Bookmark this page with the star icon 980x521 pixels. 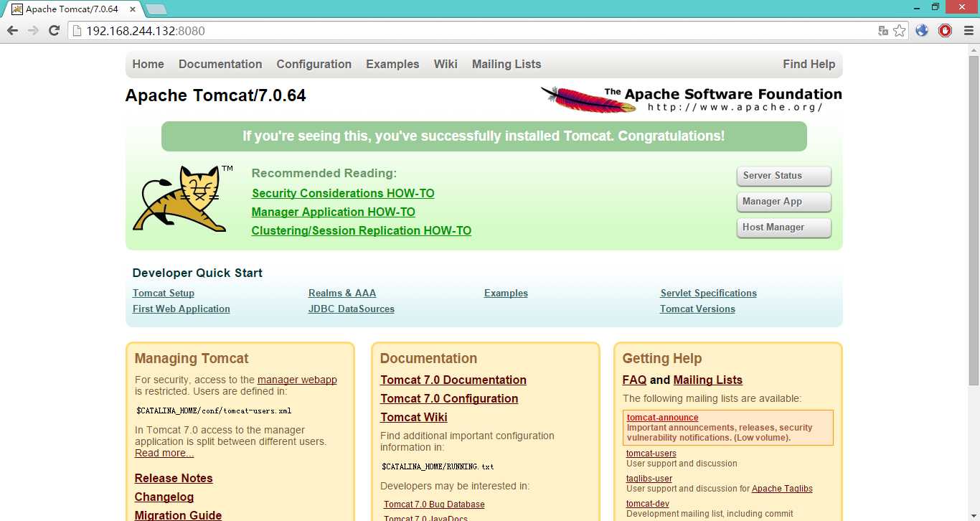[899, 31]
